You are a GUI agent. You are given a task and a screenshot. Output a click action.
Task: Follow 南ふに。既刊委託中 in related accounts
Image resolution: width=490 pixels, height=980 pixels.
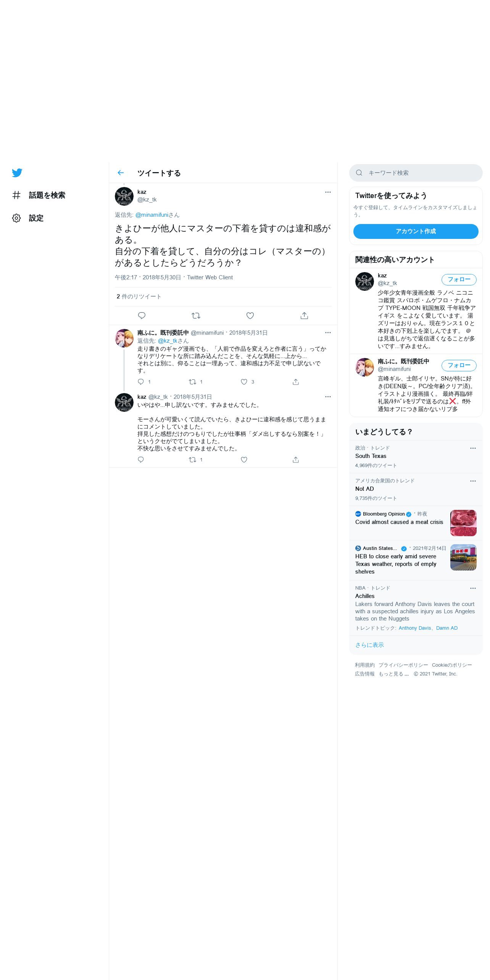click(x=459, y=365)
